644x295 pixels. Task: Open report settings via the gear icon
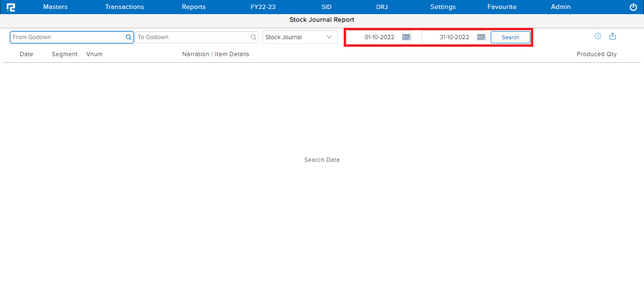point(598,36)
